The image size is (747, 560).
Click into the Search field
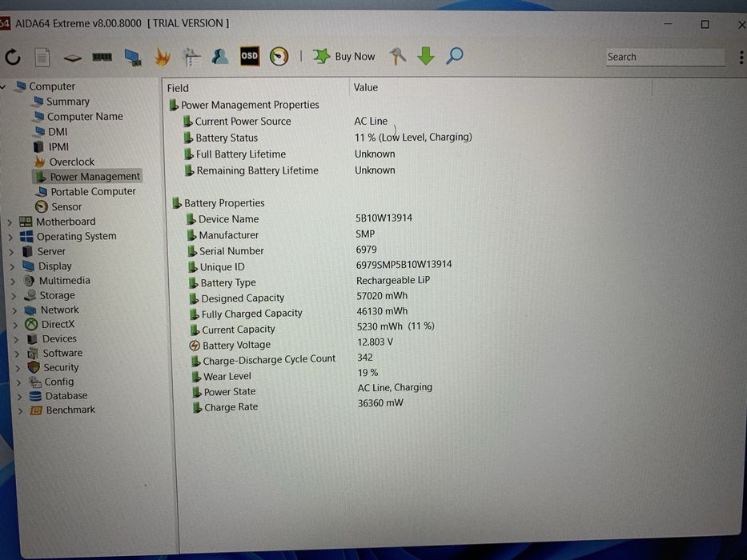665,57
